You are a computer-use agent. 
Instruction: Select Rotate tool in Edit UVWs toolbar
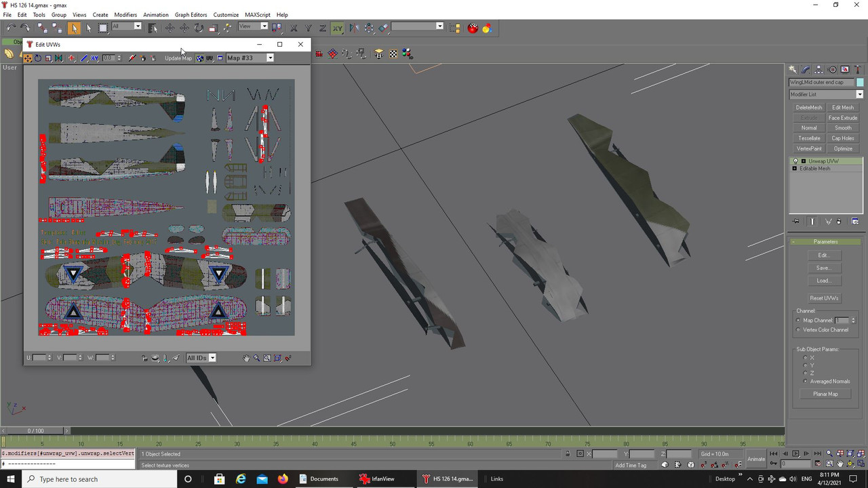pos(38,58)
